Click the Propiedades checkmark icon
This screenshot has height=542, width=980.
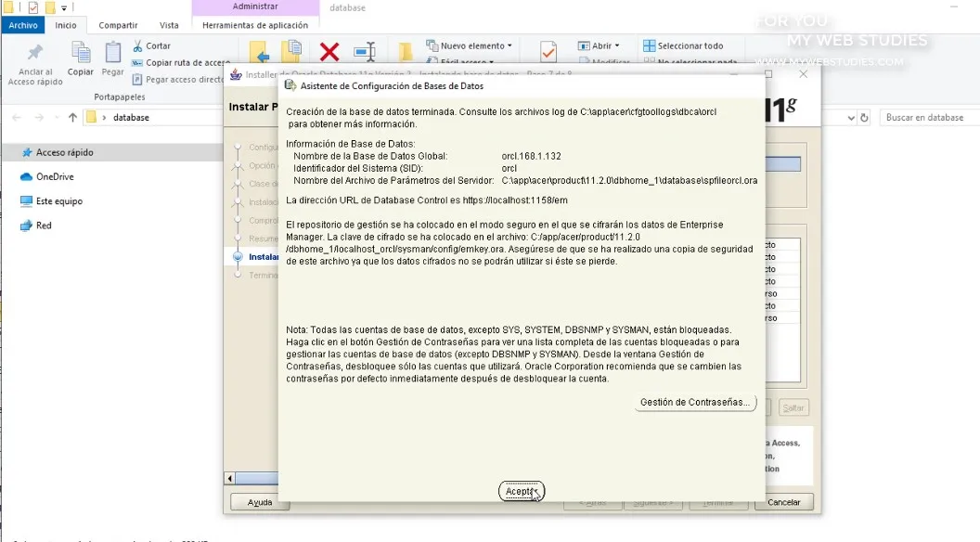(548, 52)
